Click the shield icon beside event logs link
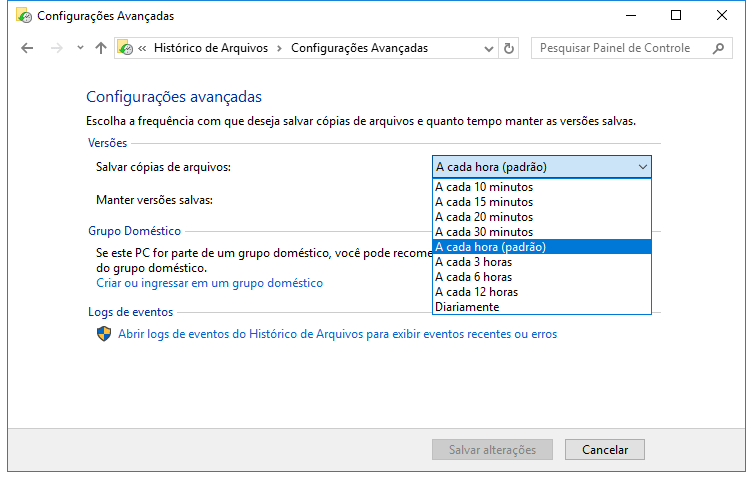This screenshot has width=753, height=479. (104, 333)
